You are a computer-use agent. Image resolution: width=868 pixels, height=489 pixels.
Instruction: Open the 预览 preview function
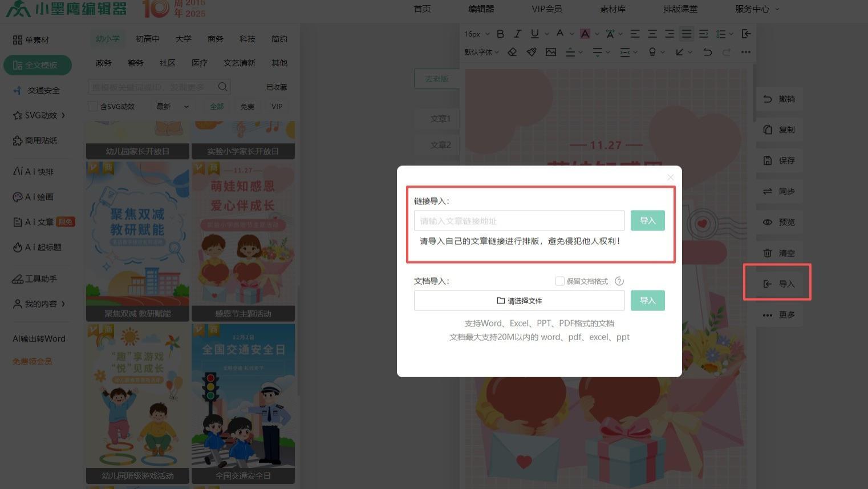click(767, 222)
